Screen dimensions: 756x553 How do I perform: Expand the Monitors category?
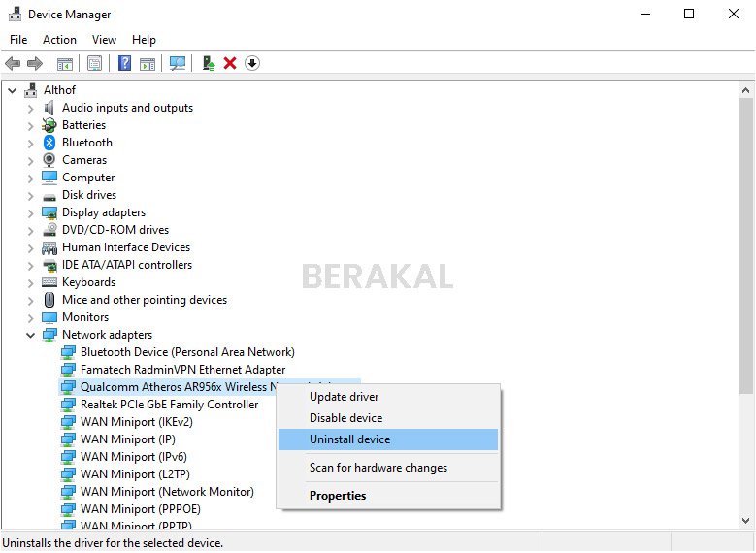click(31, 317)
